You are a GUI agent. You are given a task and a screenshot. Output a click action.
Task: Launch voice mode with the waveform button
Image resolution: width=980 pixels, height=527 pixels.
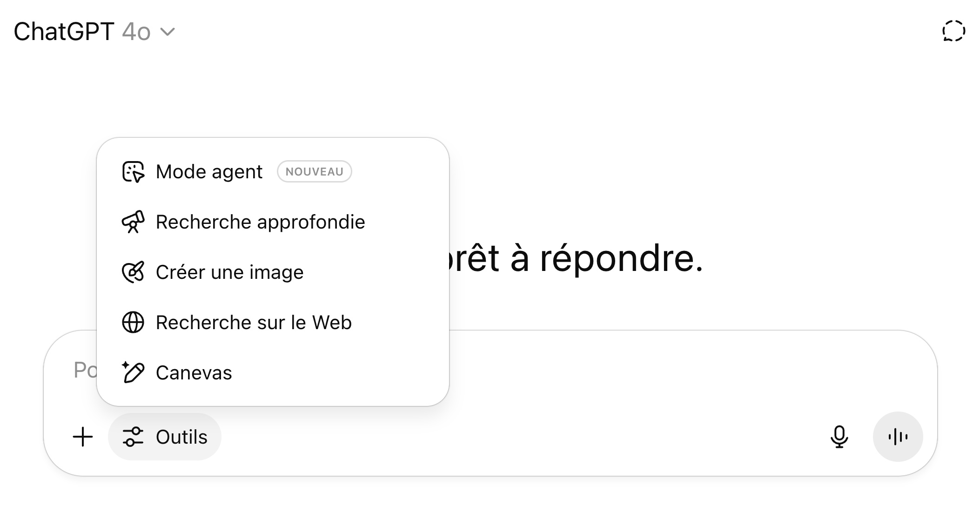pos(898,437)
